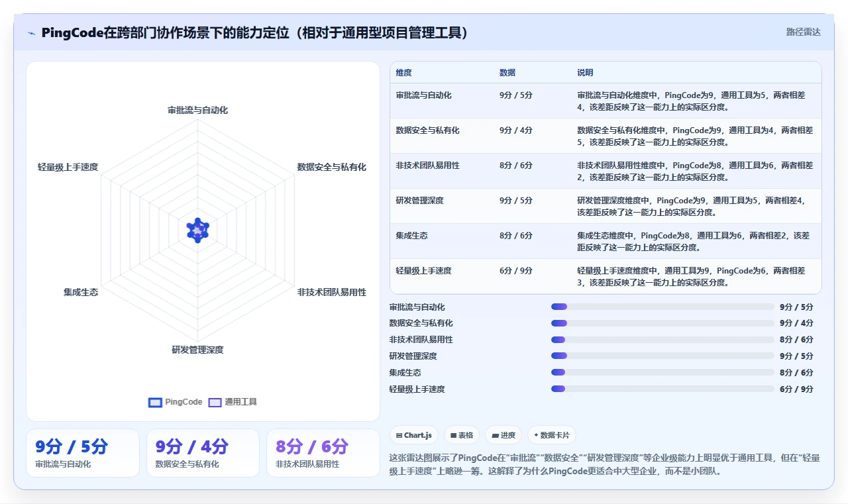Select the 集成生态 row in the table

coord(606,241)
